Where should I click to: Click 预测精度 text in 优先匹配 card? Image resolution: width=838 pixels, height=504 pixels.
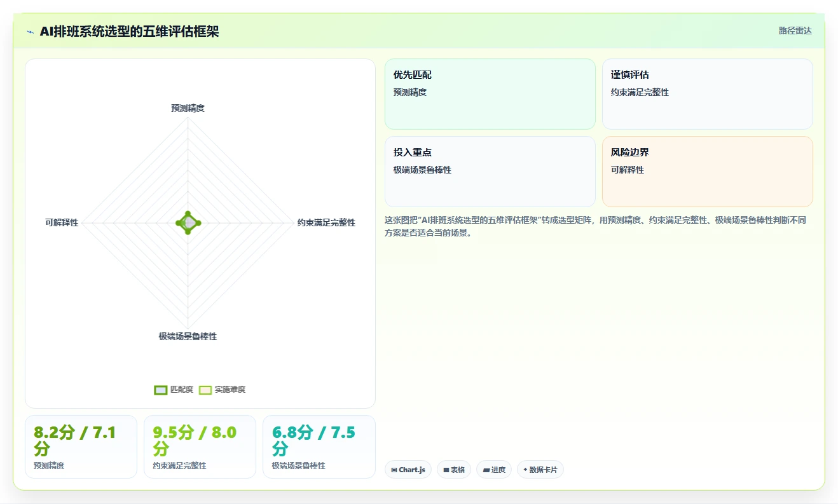(x=410, y=92)
